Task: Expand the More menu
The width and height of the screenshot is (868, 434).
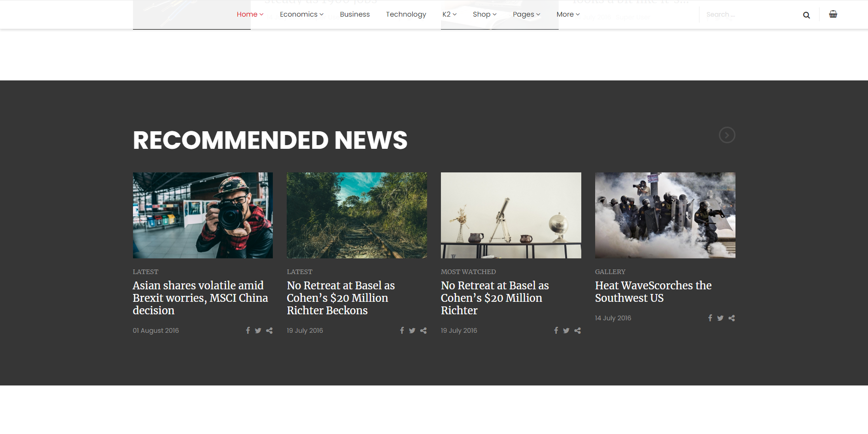Action: tap(568, 14)
